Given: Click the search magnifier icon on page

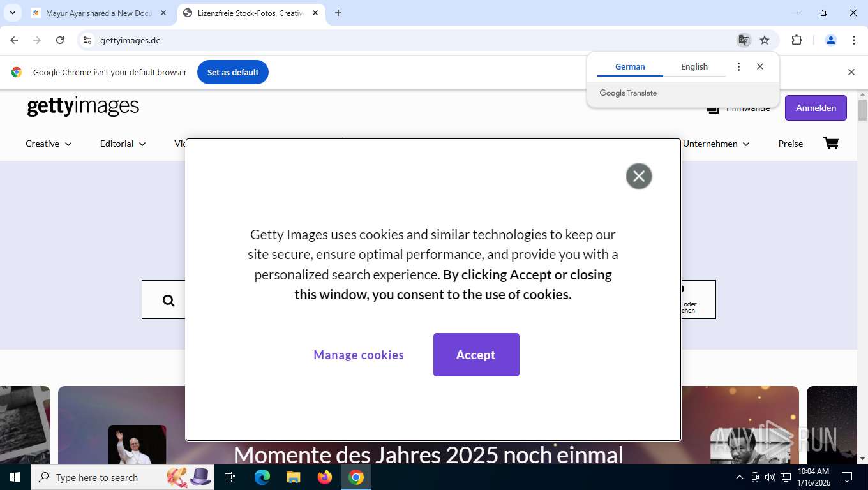Looking at the screenshot, I should tap(168, 301).
